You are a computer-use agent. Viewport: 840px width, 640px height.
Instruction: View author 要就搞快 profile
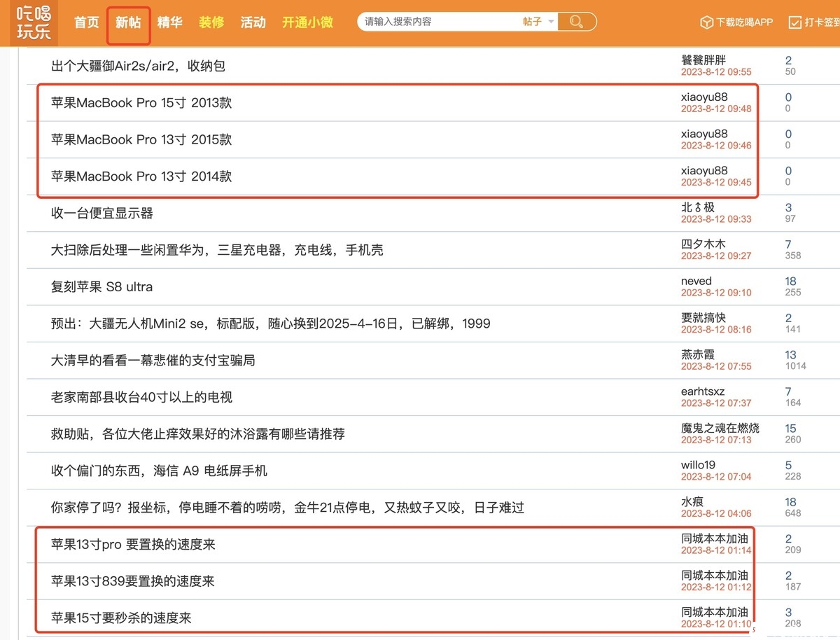[703, 318]
